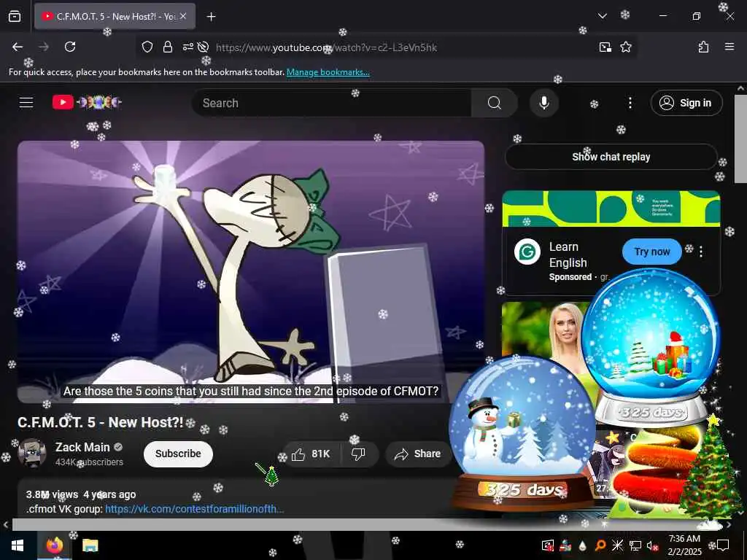Image resolution: width=747 pixels, height=560 pixels.
Task: Open a new browser tab
Action: (x=211, y=17)
